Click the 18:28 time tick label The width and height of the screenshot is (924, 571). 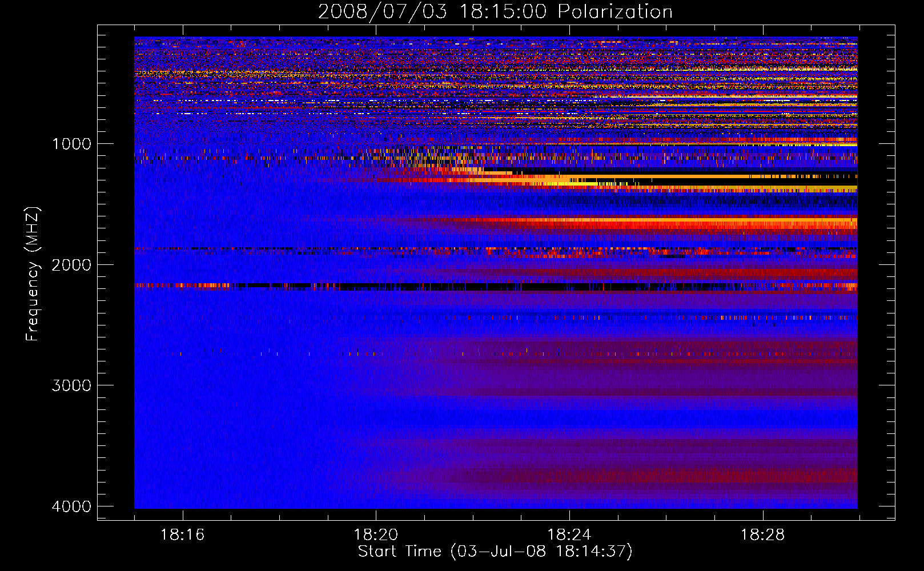pos(763,535)
